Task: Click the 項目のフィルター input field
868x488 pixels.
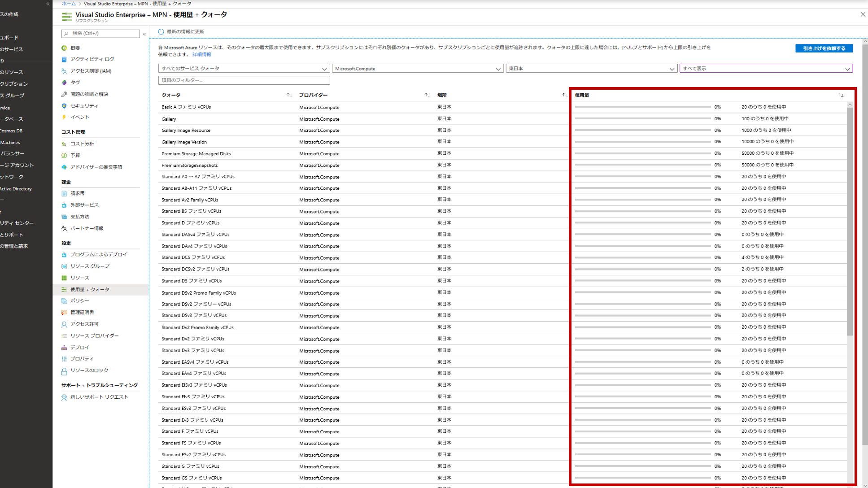Action: [244, 80]
